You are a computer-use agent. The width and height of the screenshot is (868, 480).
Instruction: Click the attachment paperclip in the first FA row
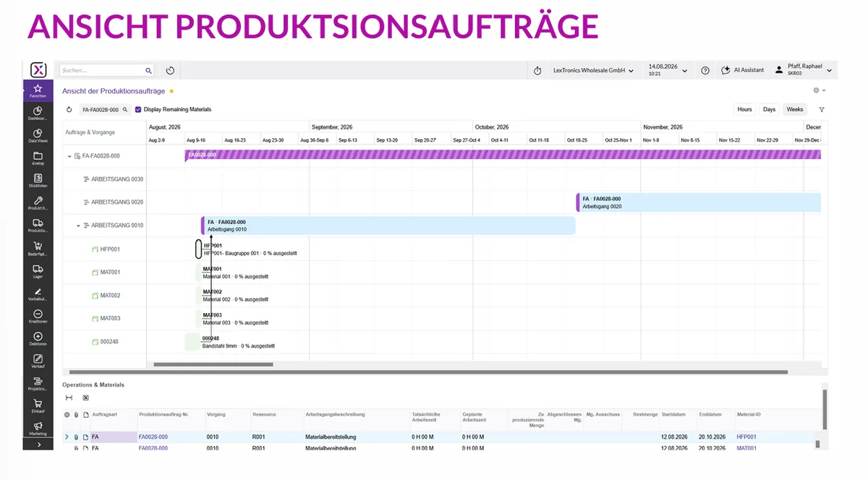[76, 437]
